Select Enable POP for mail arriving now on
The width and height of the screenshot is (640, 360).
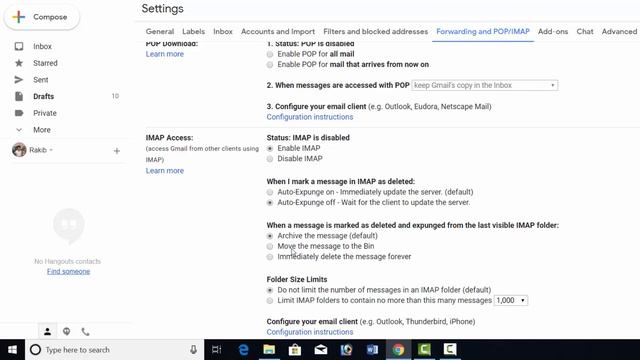tap(270, 64)
